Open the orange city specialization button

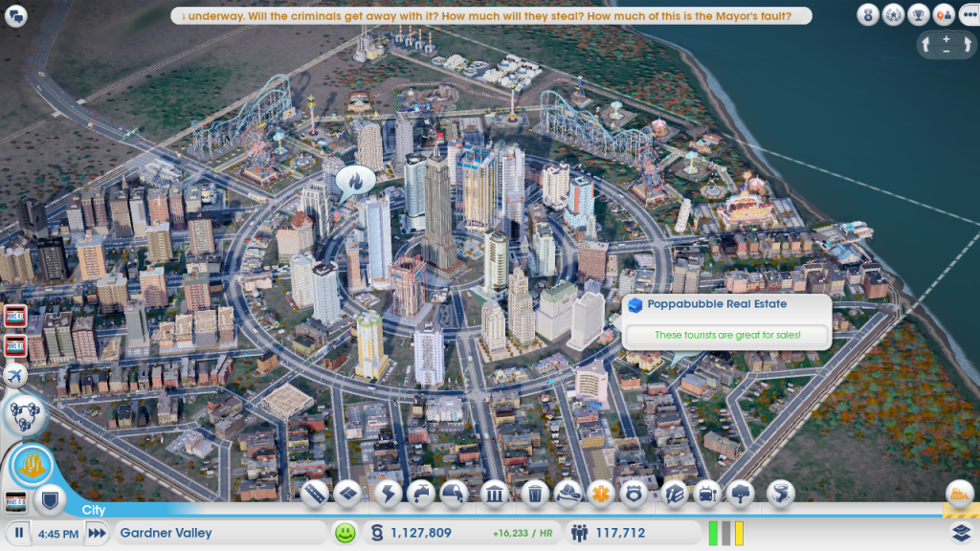click(x=32, y=465)
